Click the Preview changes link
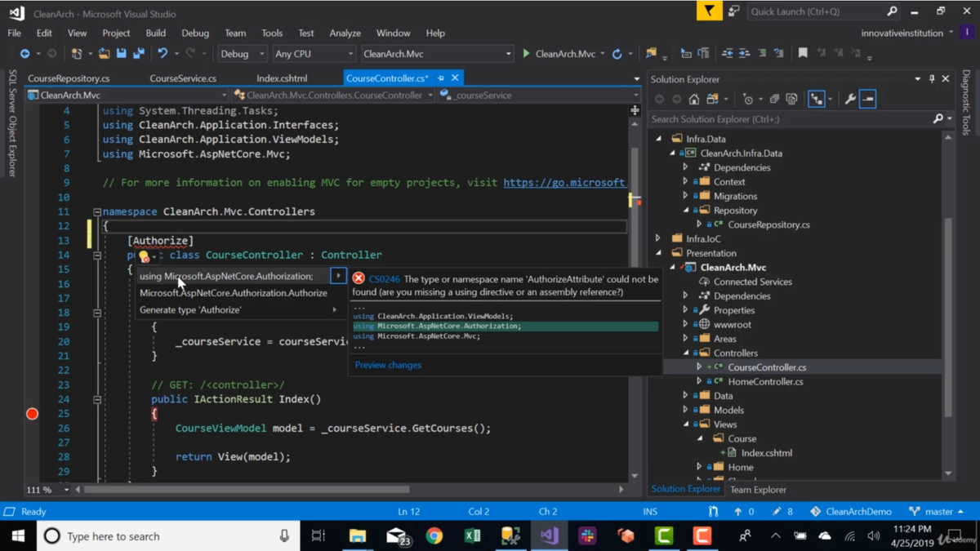The image size is (980, 551). pos(388,365)
